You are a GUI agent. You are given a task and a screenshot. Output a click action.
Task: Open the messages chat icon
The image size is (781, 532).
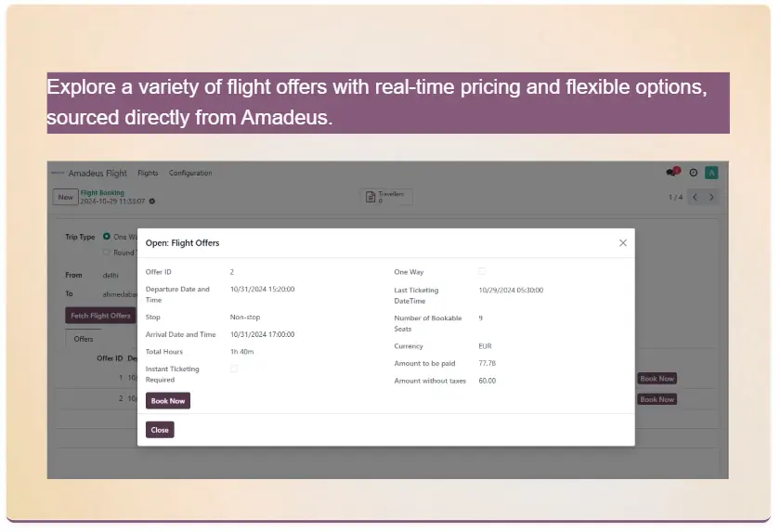(x=672, y=173)
